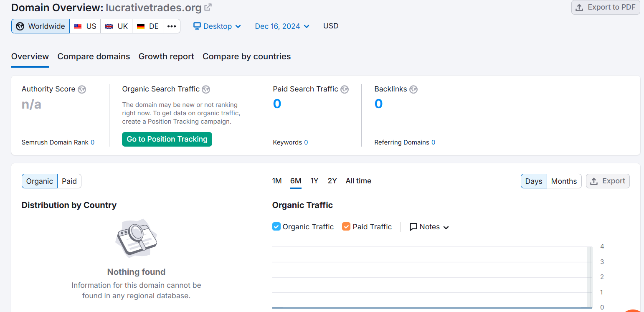Click globe icon next to Authority Score
The width and height of the screenshot is (644, 312).
82,89
